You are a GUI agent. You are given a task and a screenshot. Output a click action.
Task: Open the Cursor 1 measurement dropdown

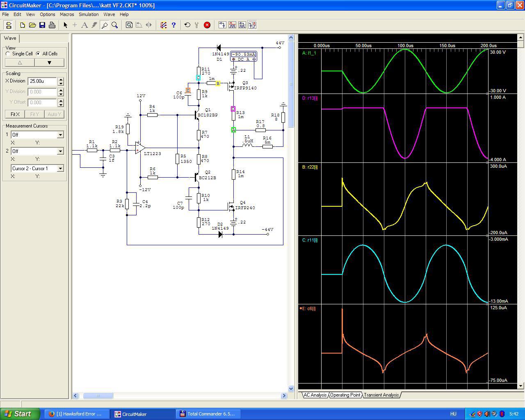pyautogui.click(x=60, y=135)
